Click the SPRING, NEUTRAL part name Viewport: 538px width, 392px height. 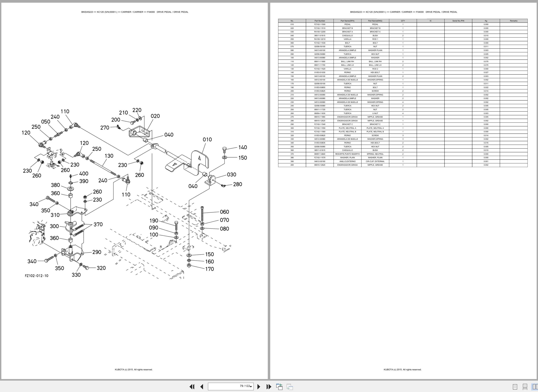tap(375, 154)
